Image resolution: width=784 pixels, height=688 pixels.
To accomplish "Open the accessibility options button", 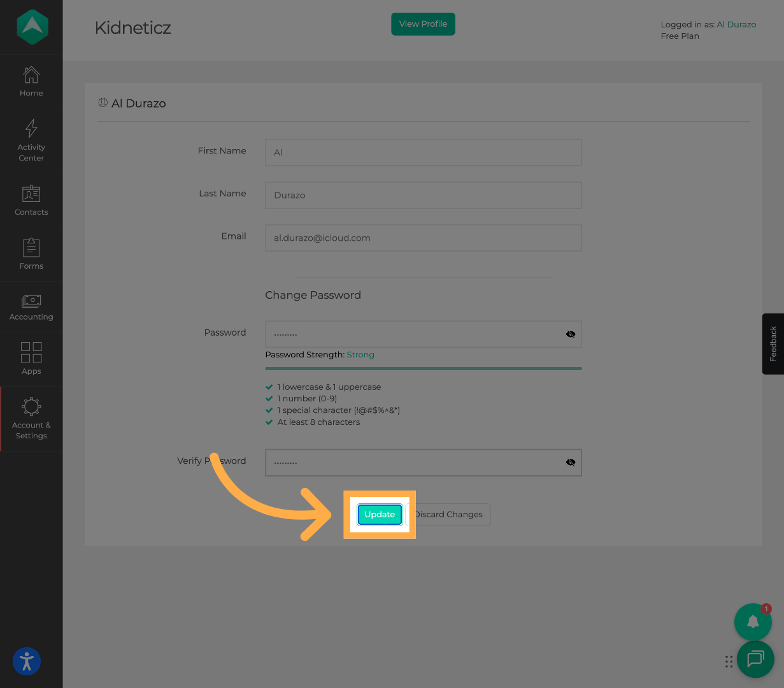I will tap(27, 661).
